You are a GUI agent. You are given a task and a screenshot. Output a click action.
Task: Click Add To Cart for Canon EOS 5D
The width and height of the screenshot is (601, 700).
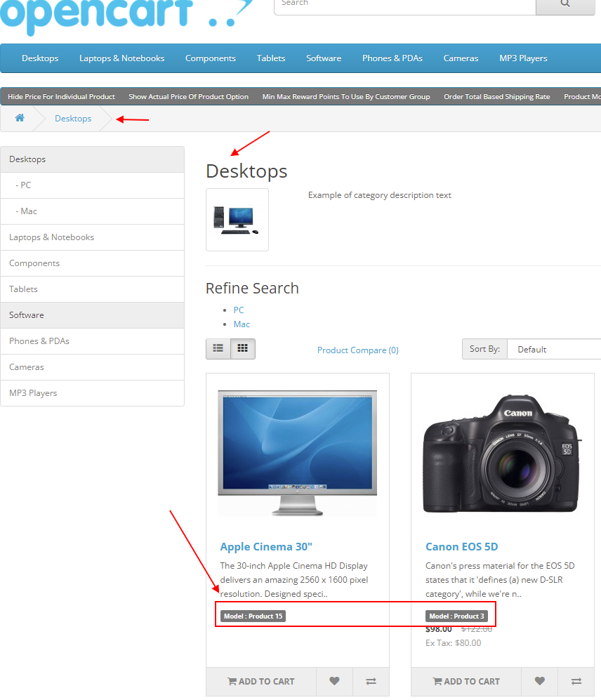click(x=465, y=681)
